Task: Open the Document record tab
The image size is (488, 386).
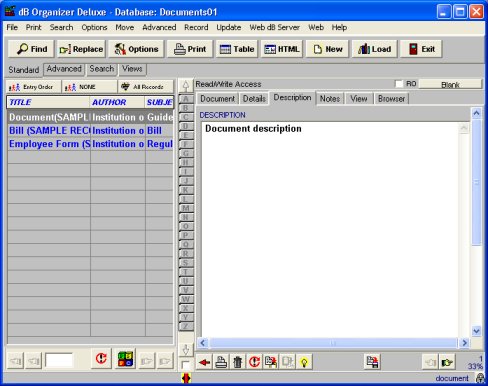Action: click(x=217, y=99)
